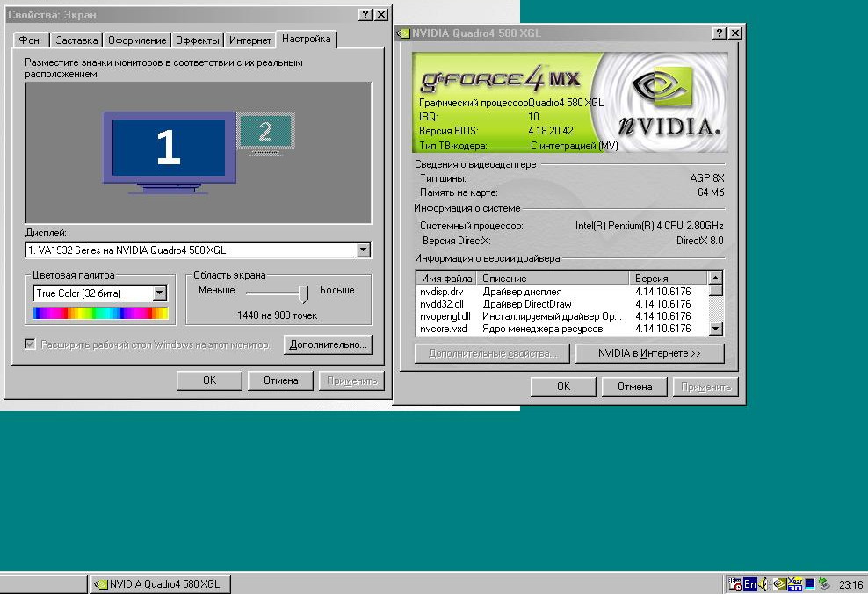Select the monitor 2 icon in display layout
The image size is (868, 594).
(x=265, y=133)
